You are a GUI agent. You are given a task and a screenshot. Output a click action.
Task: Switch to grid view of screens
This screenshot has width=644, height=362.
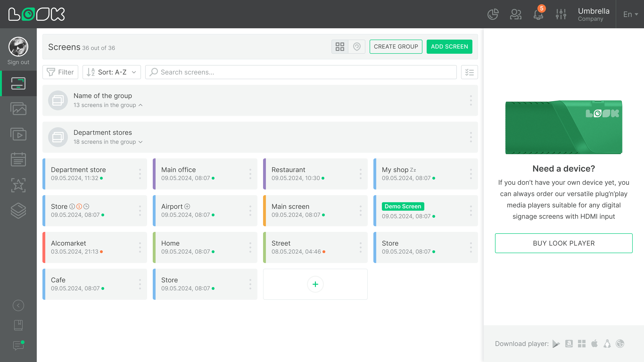point(340,47)
